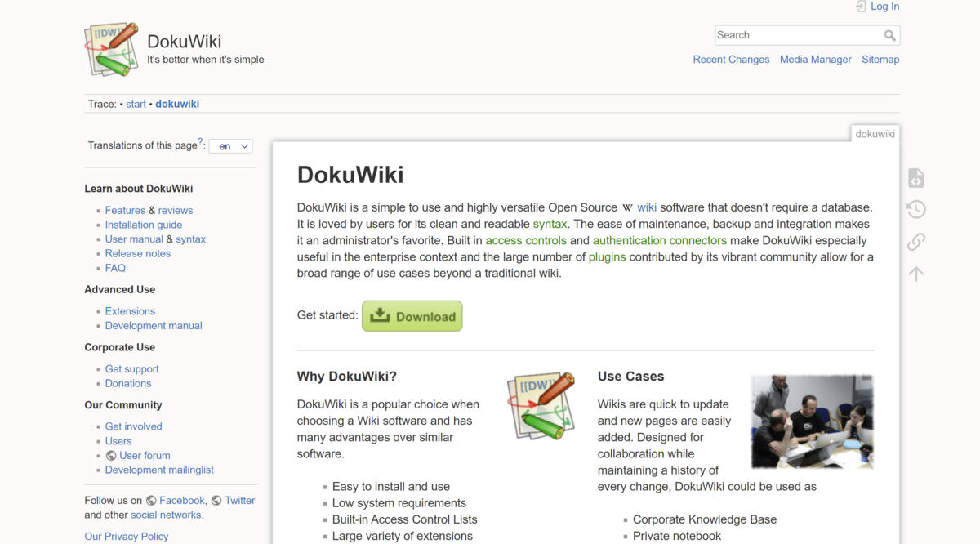Follow the access controls link
Viewport: 980px width, 544px height.
[526, 240]
